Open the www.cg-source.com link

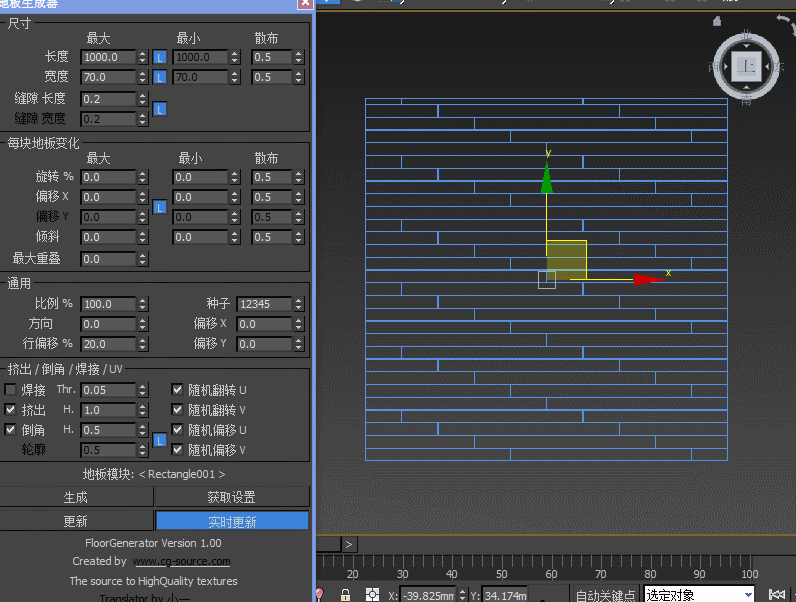click(181, 561)
